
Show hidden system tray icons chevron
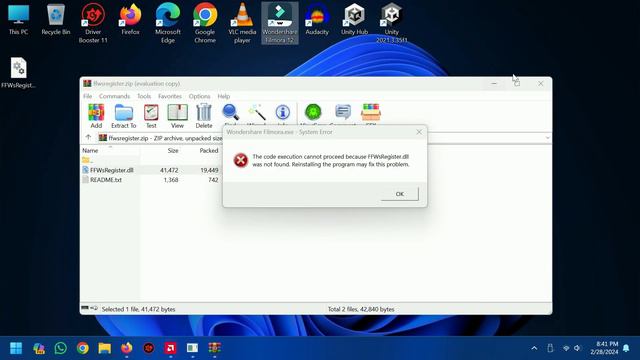click(534, 348)
